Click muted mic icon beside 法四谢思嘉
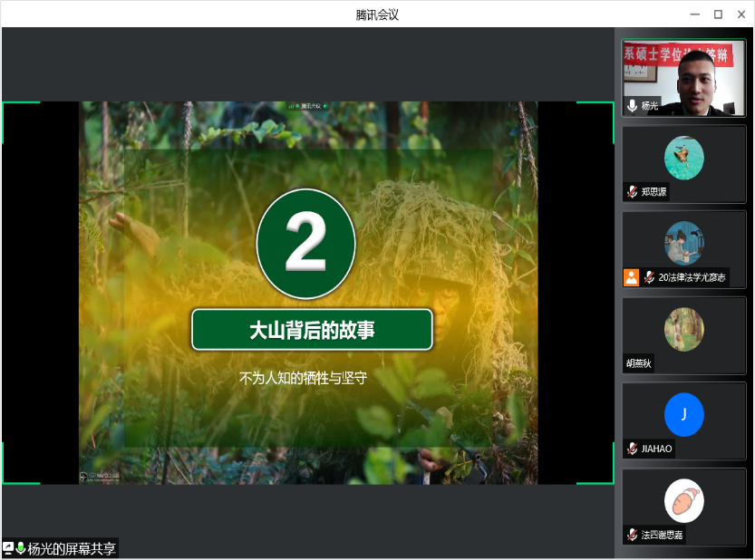755x560 pixels. point(632,535)
